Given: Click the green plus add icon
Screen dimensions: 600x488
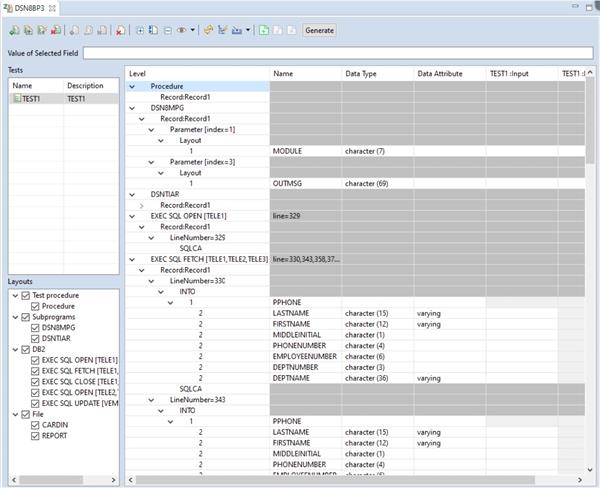Looking at the screenshot, I should [262, 30].
